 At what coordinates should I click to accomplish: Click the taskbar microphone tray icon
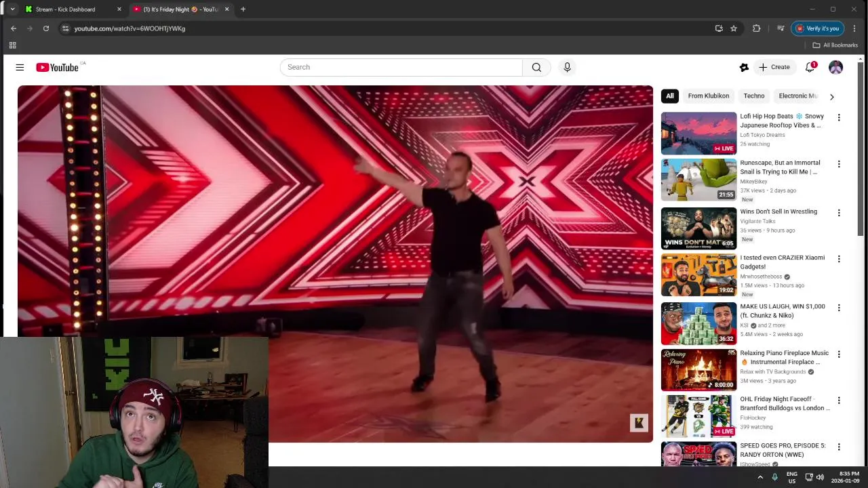[774, 477]
